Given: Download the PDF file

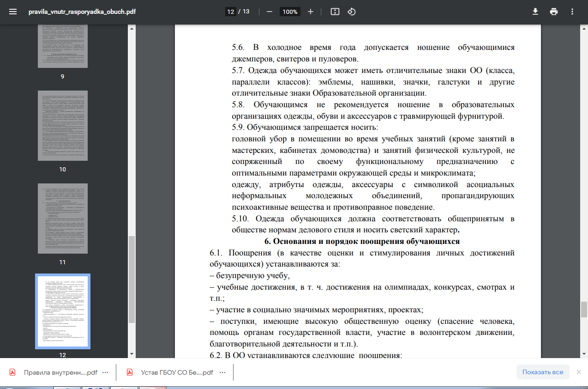Looking at the screenshot, I should point(535,12).
